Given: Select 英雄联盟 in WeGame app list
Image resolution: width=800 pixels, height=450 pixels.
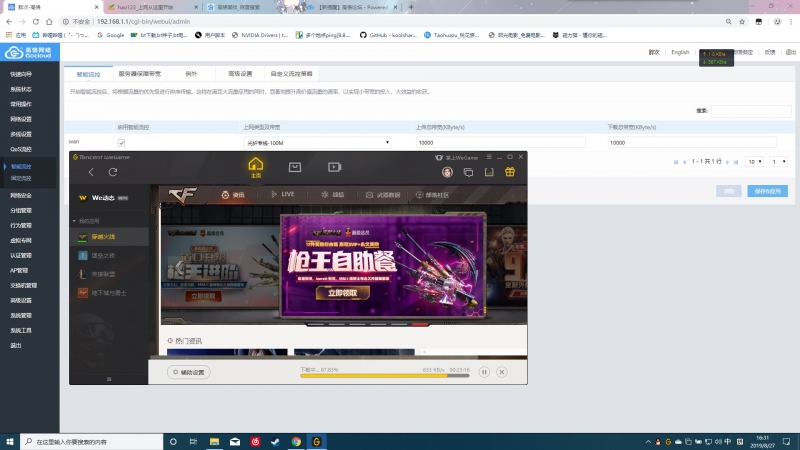Looking at the screenshot, I should coord(109,274).
